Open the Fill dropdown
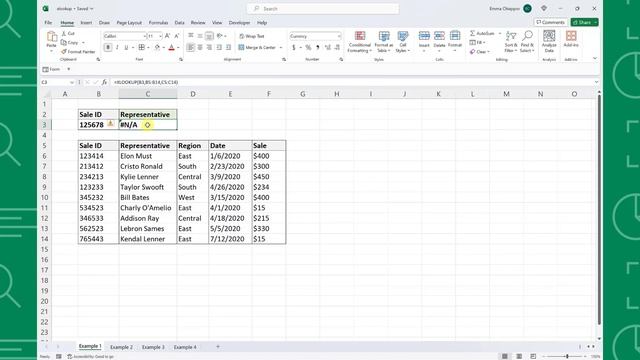The width and height of the screenshot is (640, 360). pos(477,42)
